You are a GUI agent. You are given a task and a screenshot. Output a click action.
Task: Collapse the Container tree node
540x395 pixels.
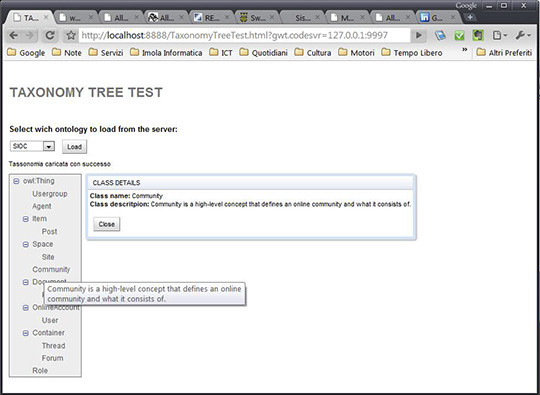(x=25, y=333)
